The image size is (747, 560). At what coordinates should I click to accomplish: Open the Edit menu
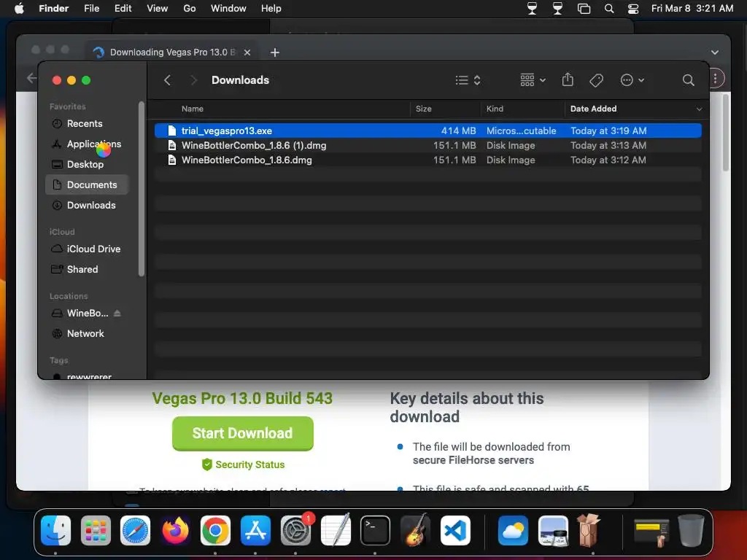[123, 8]
